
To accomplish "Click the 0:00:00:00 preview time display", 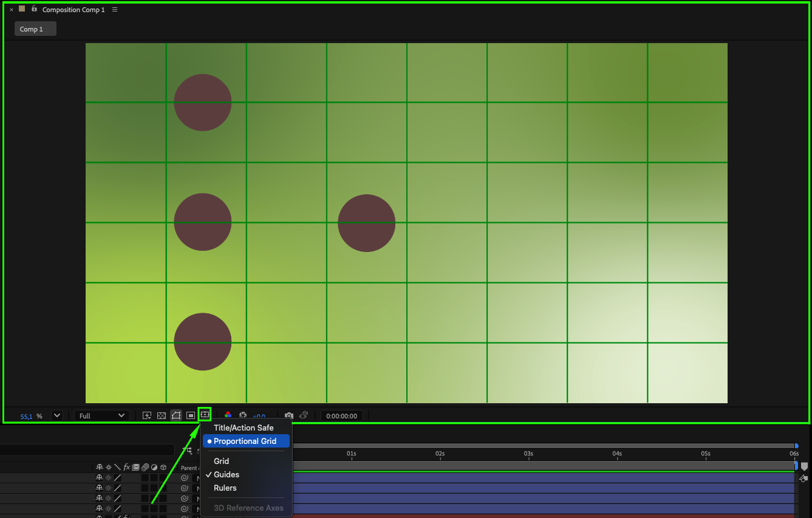I will [343, 416].
